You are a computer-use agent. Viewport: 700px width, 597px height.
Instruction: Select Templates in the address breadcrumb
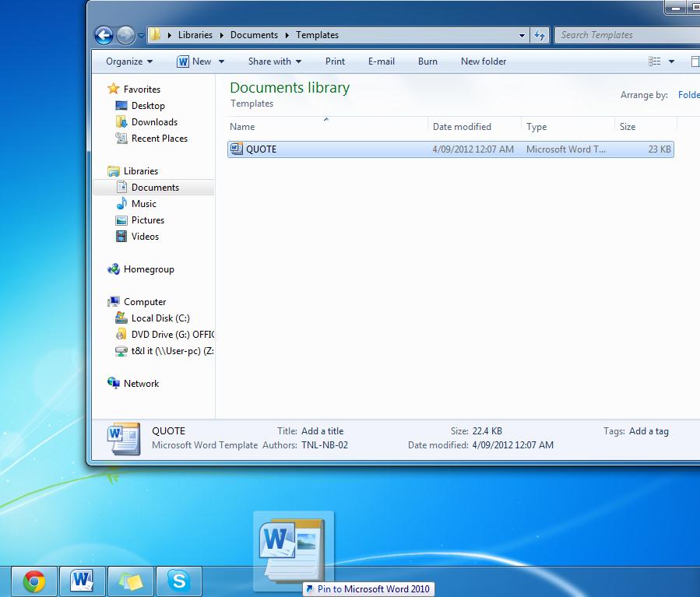click(x=317, y=35)
